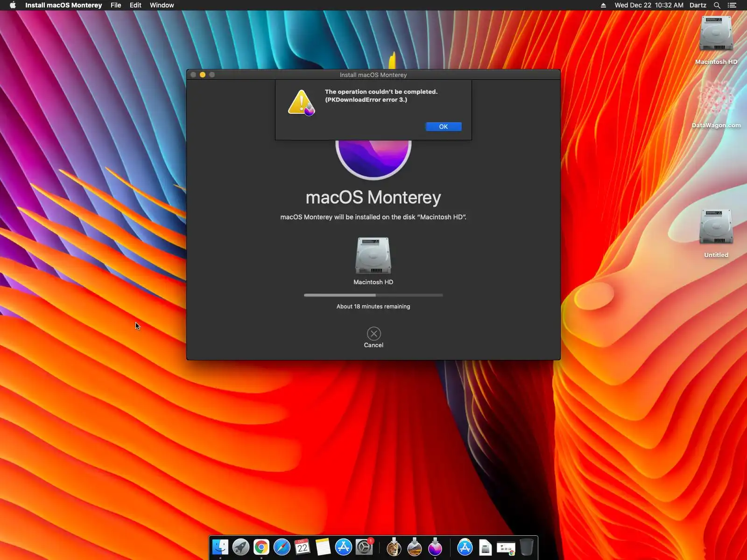Select the Untitled drive on the desktop
This screenshot has width=747, height=560.
pyautogui.click(x=716, y=227)
